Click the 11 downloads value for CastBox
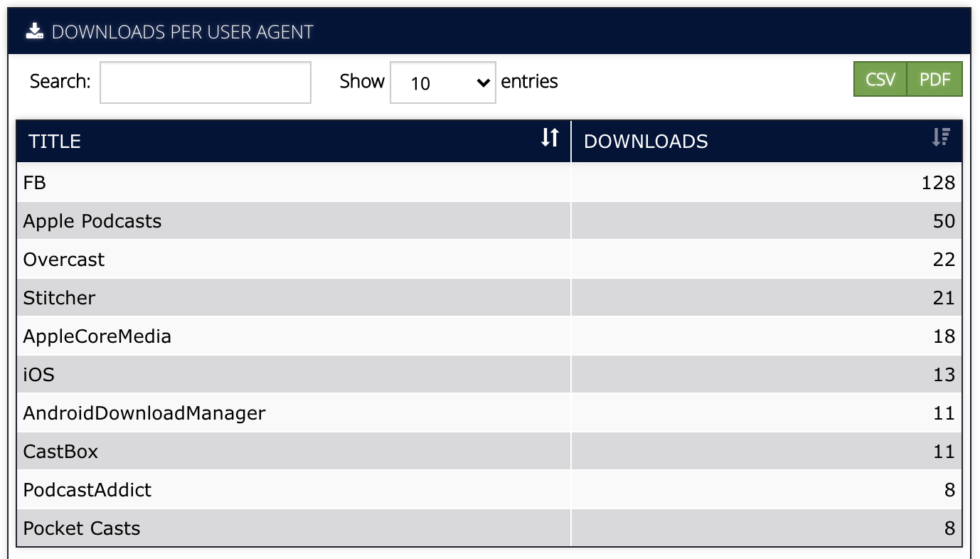This screenshot has width=980, height=559. (944, 452)
